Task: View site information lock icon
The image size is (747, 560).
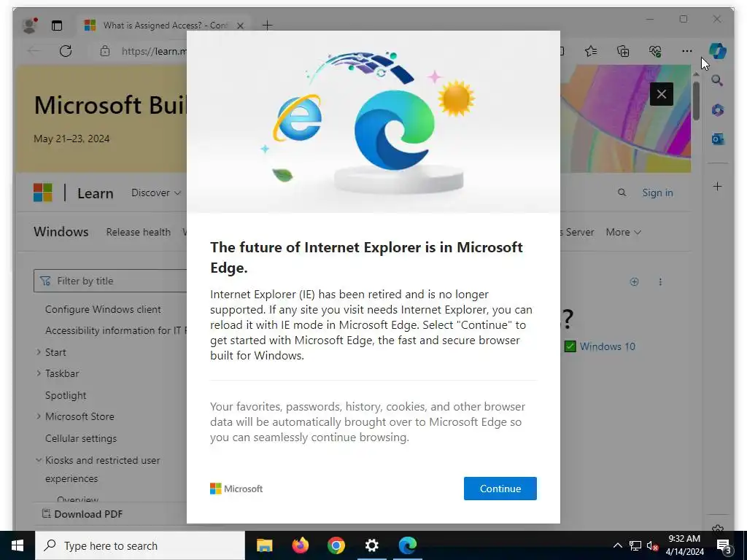Action: pyautogui.click(x=105, y=51)
